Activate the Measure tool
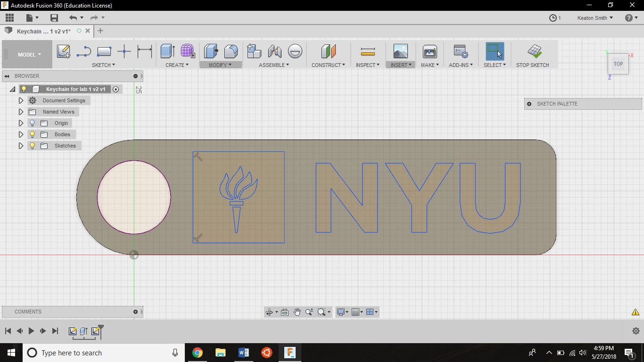Image resolution: width=644 pixels, height=362 pixels. click(x=368, y=51)
